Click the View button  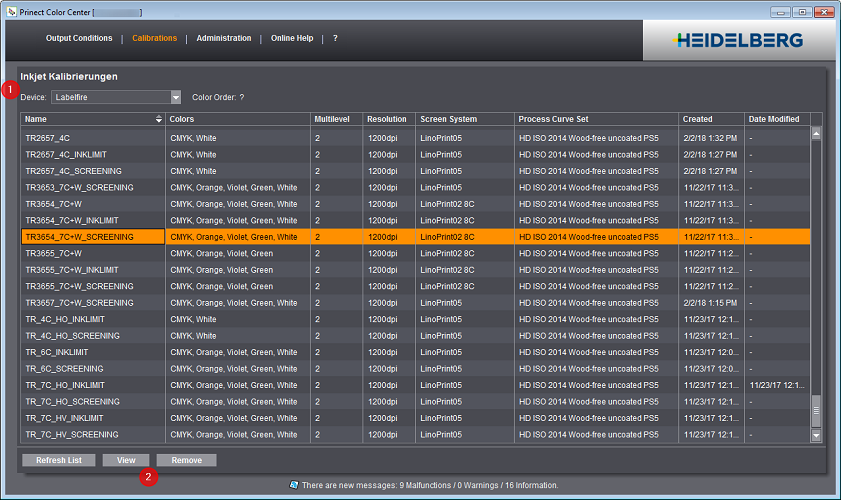[x=126, y=460]
